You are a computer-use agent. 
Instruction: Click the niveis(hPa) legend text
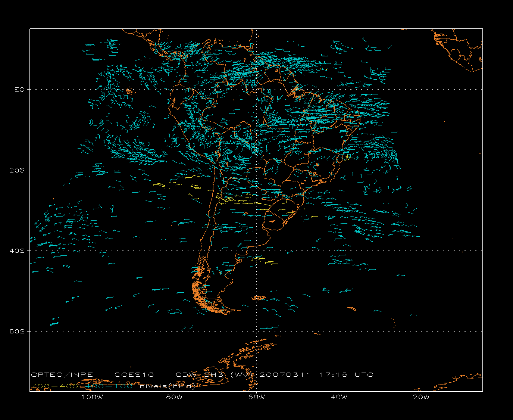click(168, 386)
